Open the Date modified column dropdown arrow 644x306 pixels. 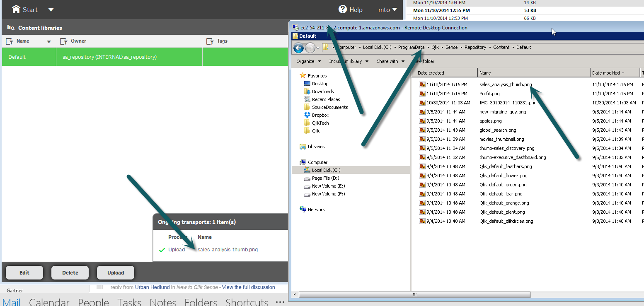(x=623, y=73)
